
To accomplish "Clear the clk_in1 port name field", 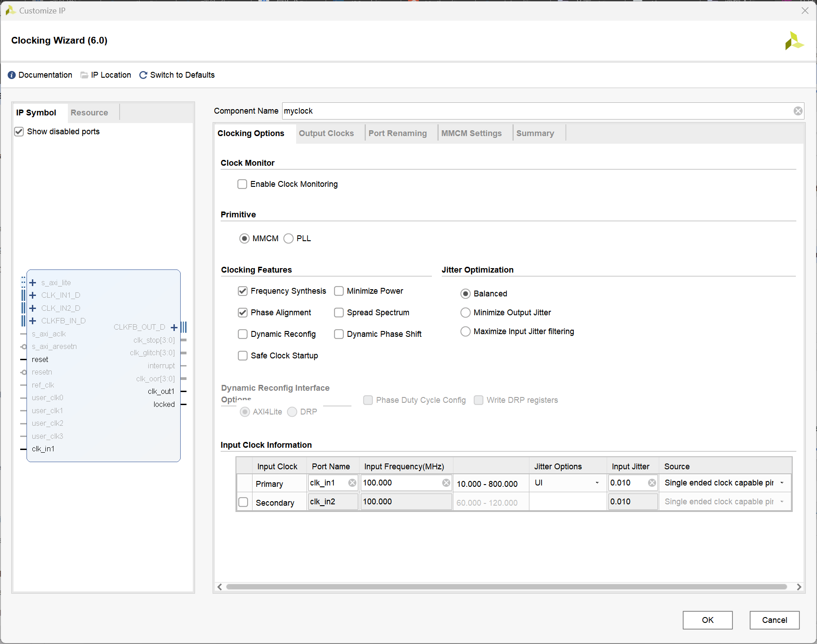I will click(x=352, y=483).
